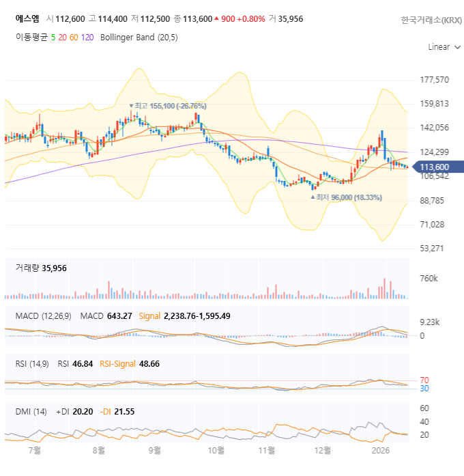The width and height of the screenshot is (464, 476).
Task: Click the RSI-Signal 48.66 legend label
Action: 130,364
